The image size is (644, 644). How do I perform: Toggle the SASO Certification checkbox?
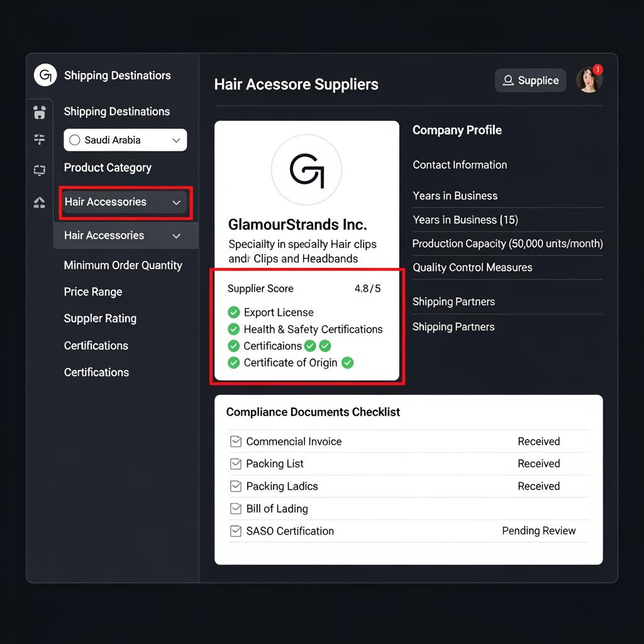click(236, 531)
